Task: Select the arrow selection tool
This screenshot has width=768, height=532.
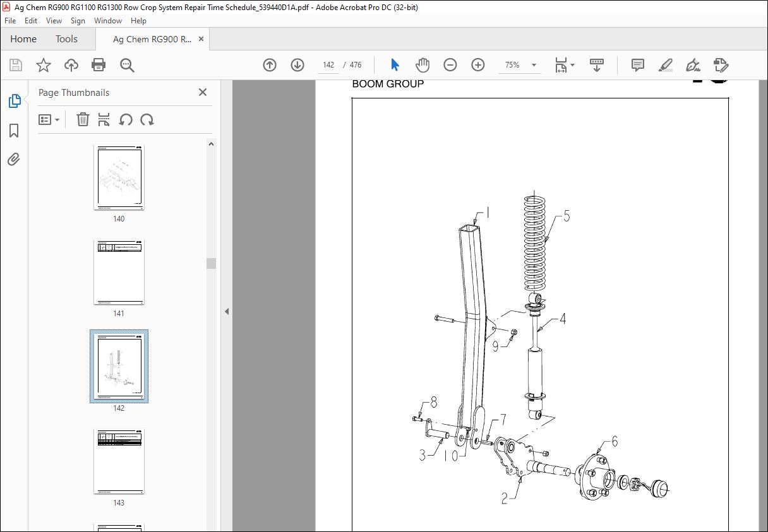Action: pos(395,65)
